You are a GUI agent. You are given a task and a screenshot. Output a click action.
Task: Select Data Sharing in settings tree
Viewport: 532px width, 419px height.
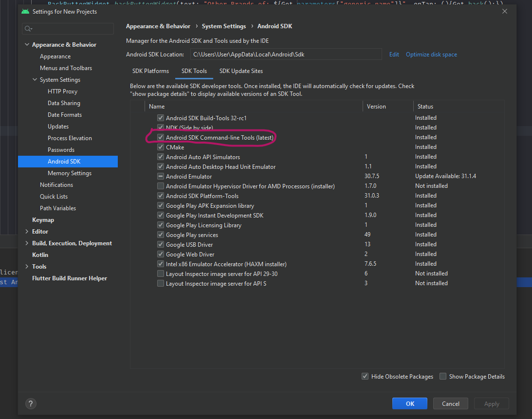64,103
